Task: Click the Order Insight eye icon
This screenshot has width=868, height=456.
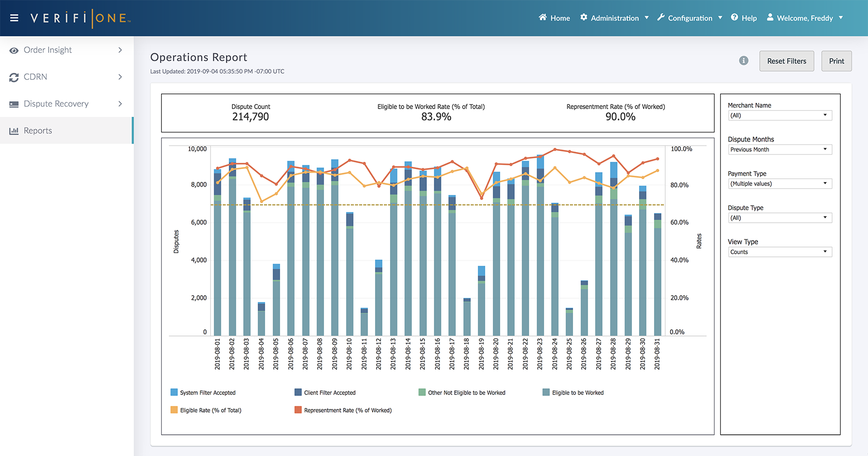Action: 14,50
